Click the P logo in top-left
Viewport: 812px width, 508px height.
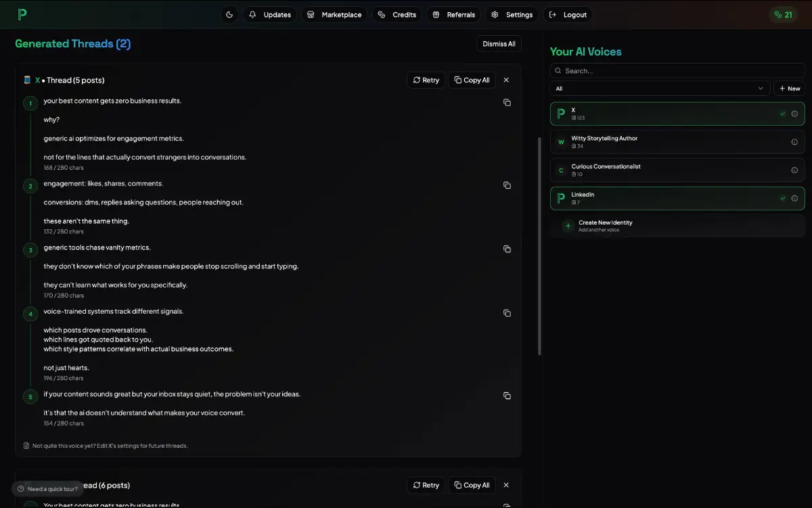22,15
